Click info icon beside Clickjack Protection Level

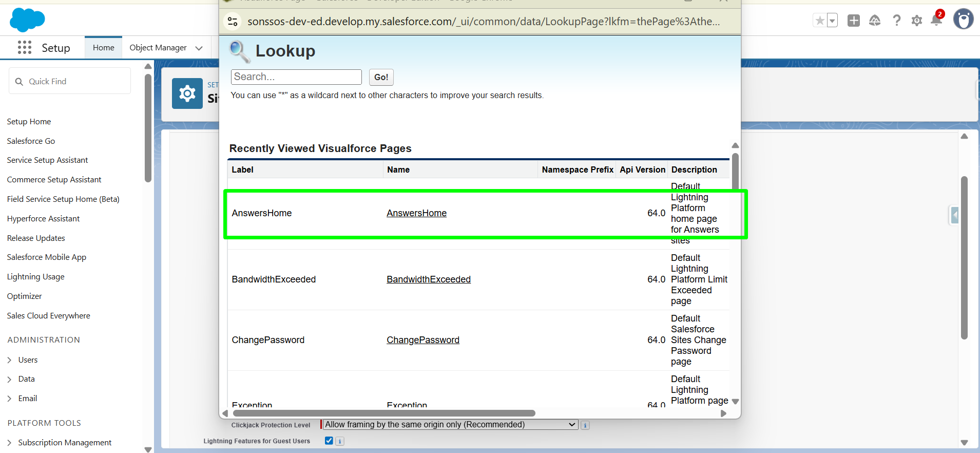pos(585,425)
